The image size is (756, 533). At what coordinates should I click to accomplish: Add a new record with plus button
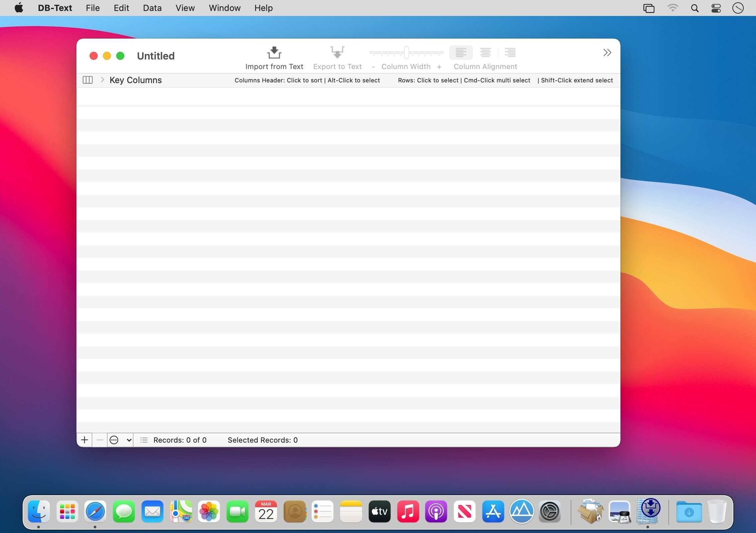coord(84,440)
